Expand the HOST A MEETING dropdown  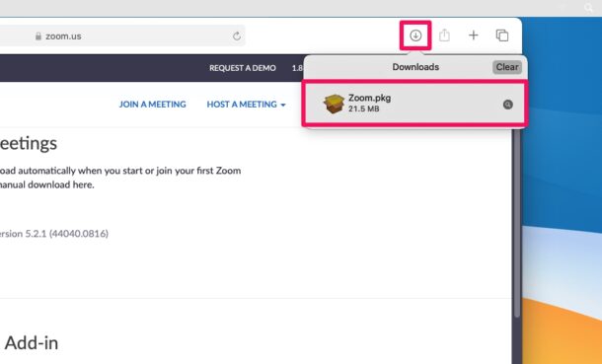(x=246, y=105)
